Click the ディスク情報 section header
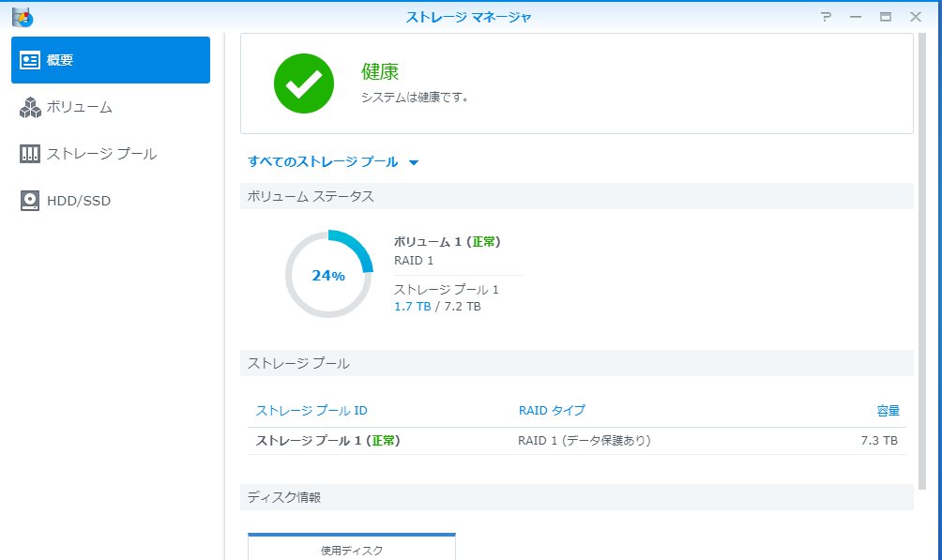The height and width of the screenshot is (560, 942). click(577, 497)
